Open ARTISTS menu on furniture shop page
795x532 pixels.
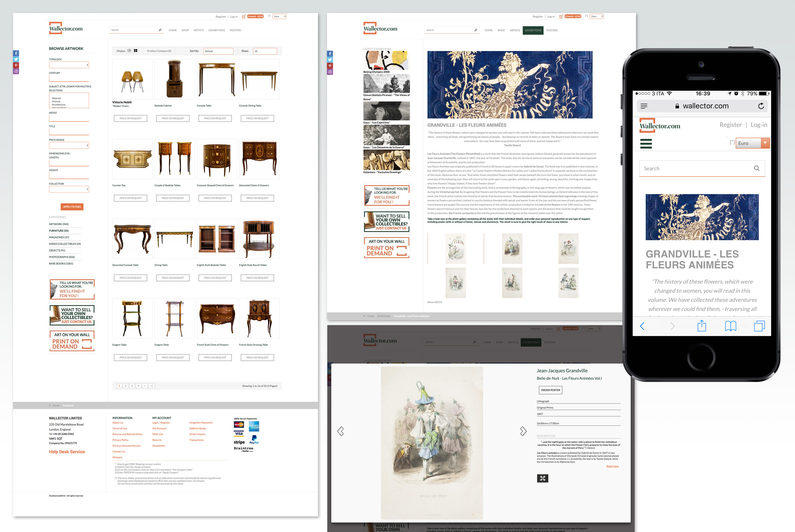coord(198,30)
